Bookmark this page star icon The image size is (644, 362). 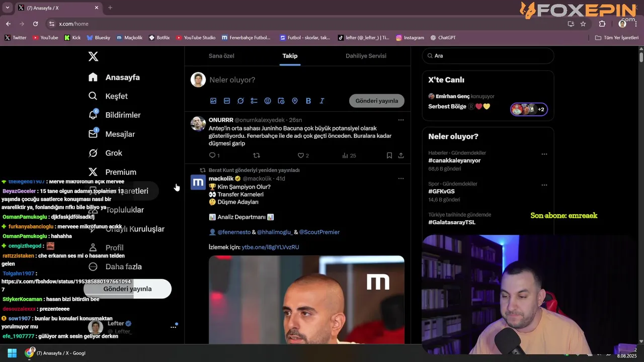(583, 24)
